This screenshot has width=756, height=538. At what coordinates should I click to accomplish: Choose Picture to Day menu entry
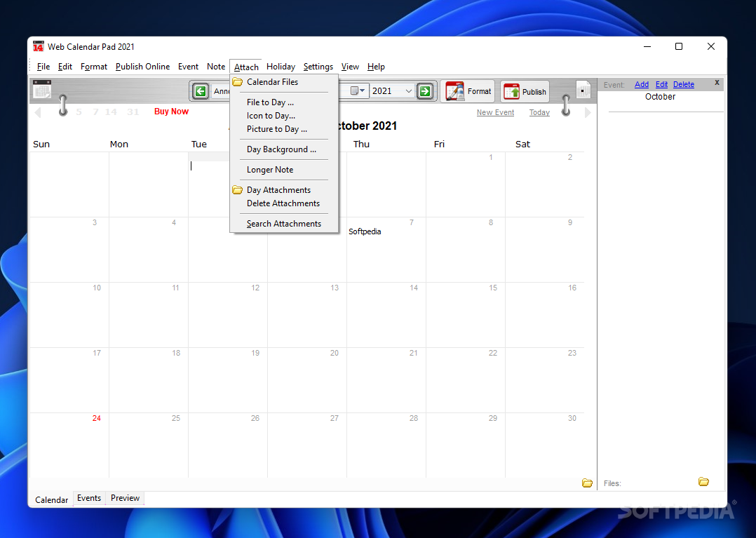284,129
